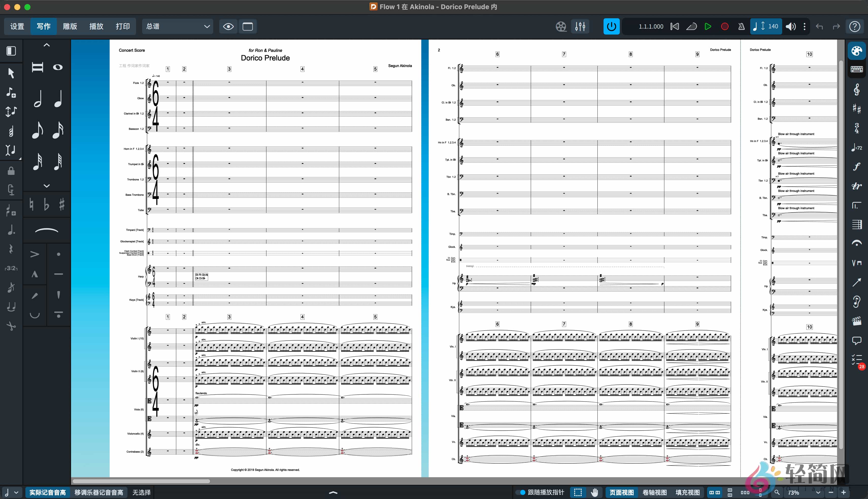Viewport: 868px width, 499px height.
Task: Open the Dynamics panel
Action: [857, 166]
